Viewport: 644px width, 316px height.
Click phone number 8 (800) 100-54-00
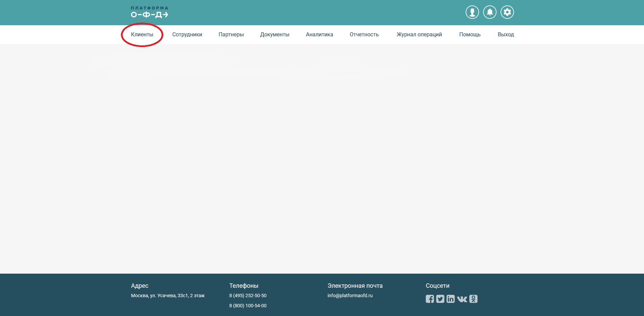[x=248, y=306]
